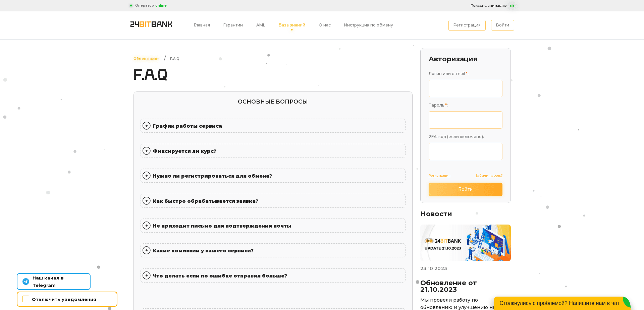
Task: Show animation using the eye icon
Action: tap(512, 6)
